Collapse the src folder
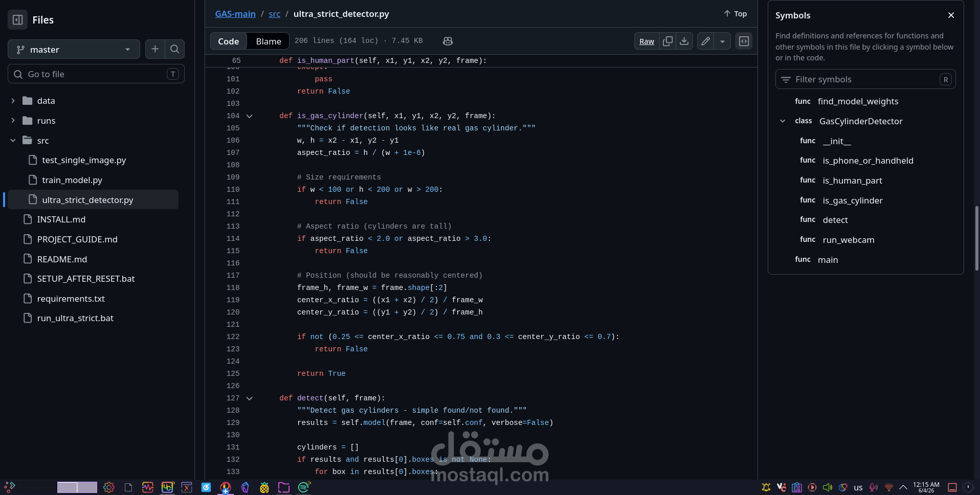This screenshot has width=980, height=495. click(13, 141)
